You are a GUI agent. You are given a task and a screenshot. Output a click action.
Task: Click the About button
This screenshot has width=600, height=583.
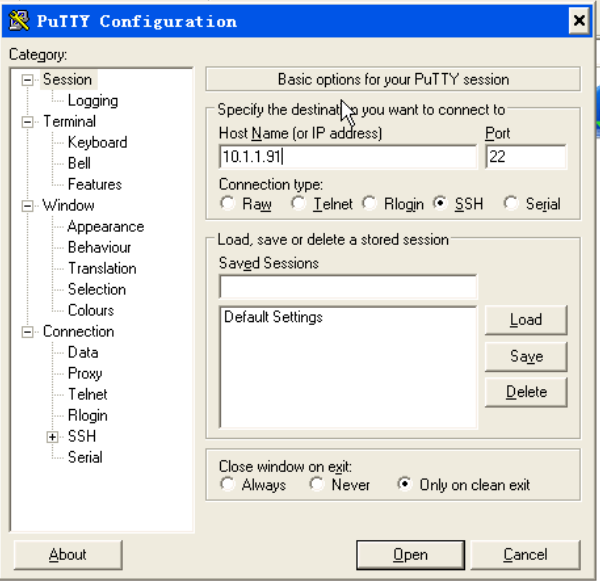(68, 555)
